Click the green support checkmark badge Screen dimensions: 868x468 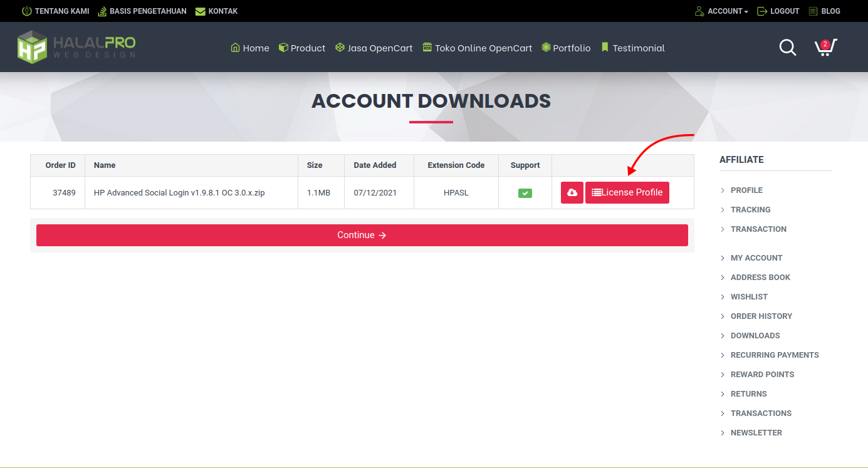525,193
